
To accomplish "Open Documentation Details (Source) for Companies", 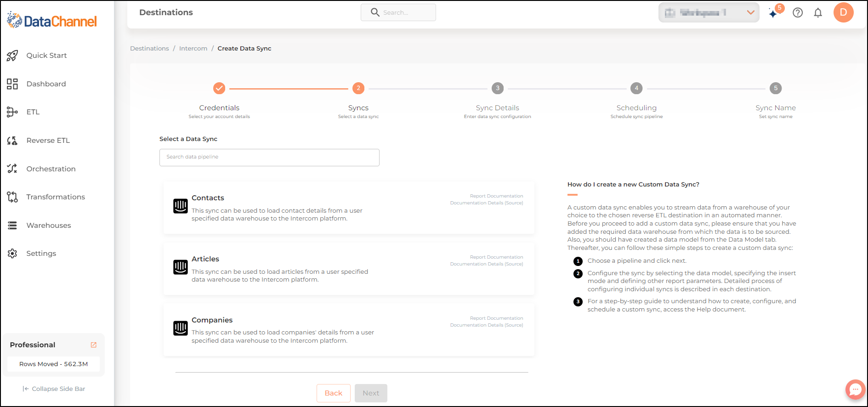I will tap(487, 325).
